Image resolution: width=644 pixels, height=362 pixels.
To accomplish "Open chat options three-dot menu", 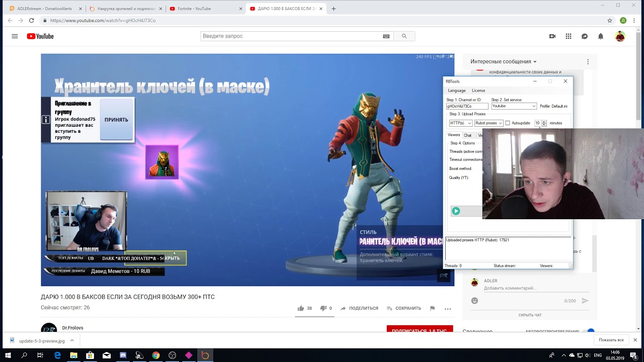I will coord(588,61).
